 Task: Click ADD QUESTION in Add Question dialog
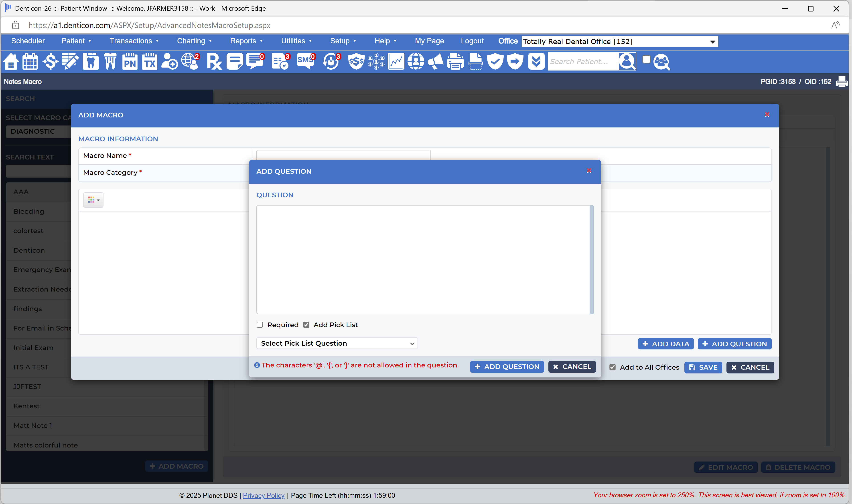pos(507,367)
